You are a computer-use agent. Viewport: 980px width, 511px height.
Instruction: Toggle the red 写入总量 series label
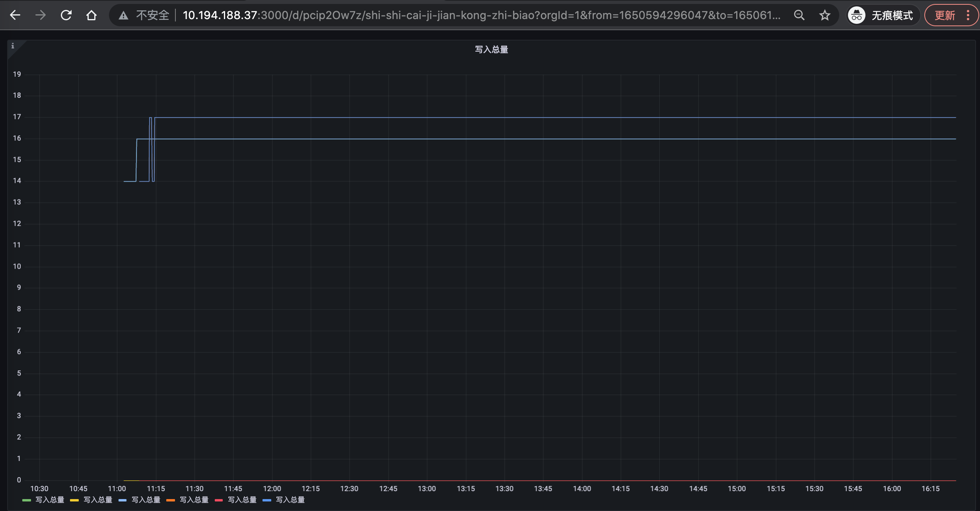(242, 500)
